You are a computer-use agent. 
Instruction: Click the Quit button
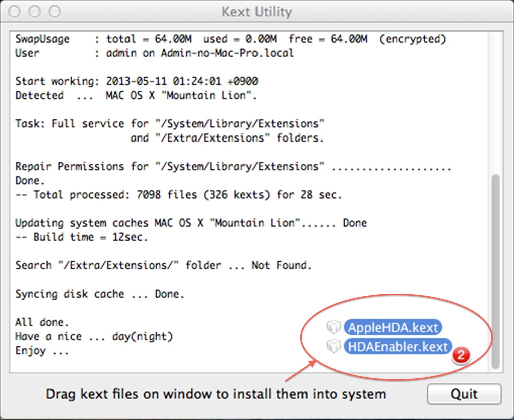(464, 394)
